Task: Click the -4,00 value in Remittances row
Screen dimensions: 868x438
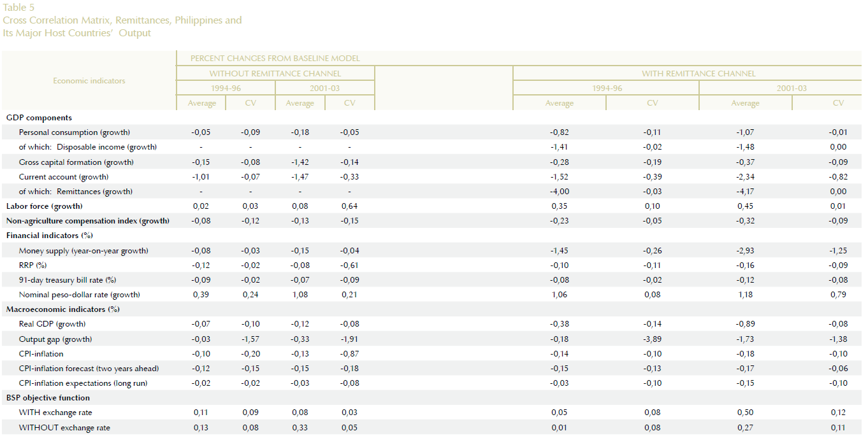Action: click(559, 192)
